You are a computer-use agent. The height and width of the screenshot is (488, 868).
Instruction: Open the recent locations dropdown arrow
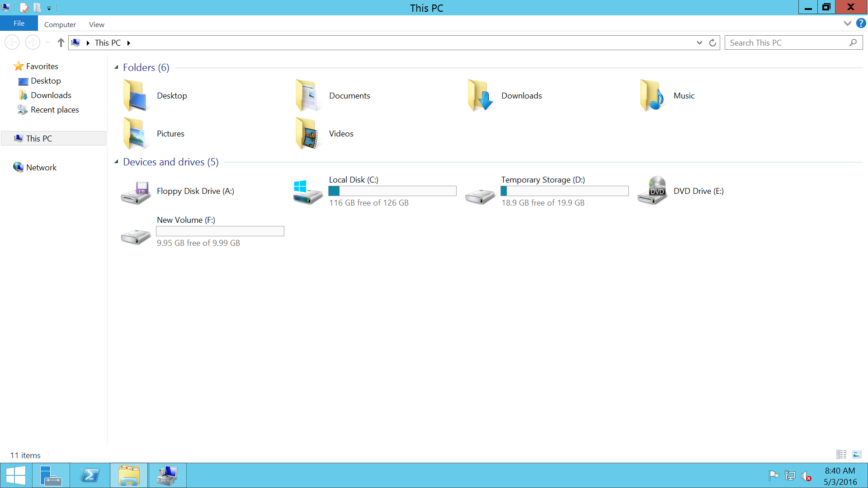coord(47,42)
